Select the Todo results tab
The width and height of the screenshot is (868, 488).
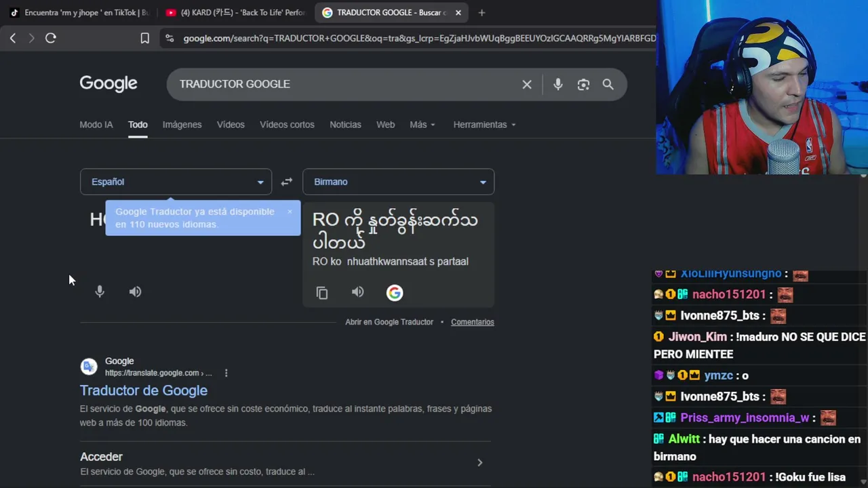point(138,125)
